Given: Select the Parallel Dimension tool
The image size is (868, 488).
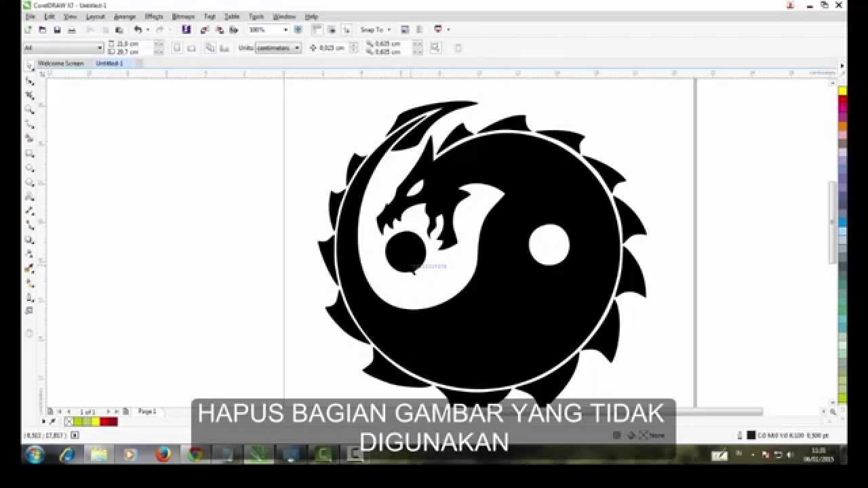Looking at the screenshot, I should click(30, 211).
